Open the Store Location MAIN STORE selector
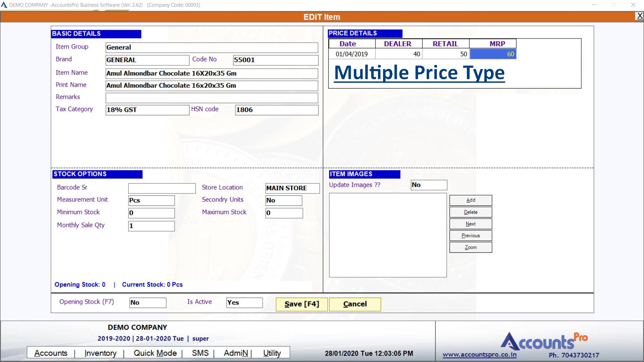This screenshot has height=362, width=644. tap(292, 188)
